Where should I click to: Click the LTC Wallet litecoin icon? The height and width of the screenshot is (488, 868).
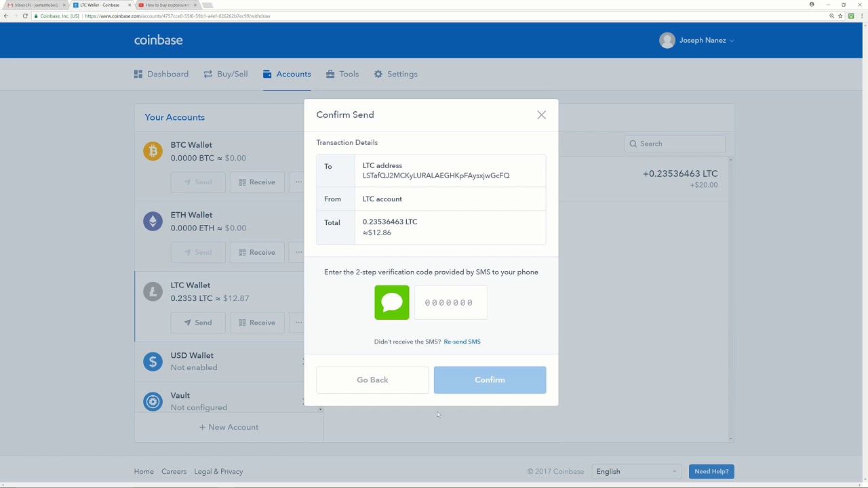click(153, 291)
